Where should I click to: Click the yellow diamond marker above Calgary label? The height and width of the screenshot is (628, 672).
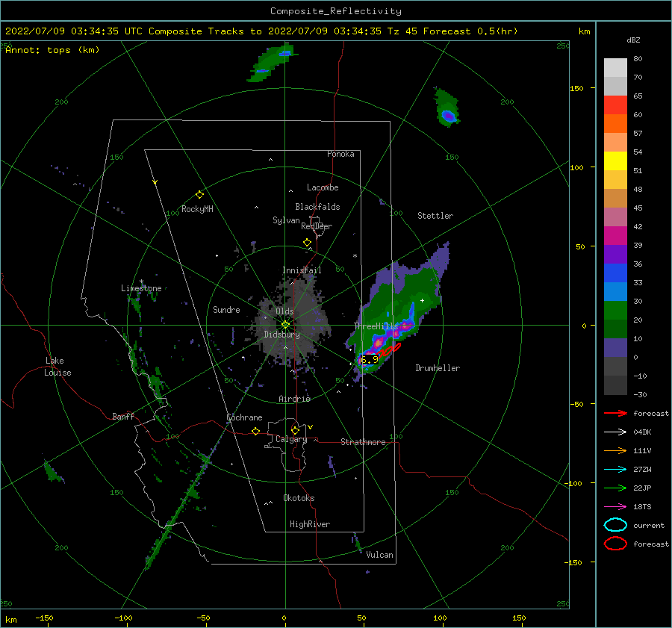tap(295, 430)
